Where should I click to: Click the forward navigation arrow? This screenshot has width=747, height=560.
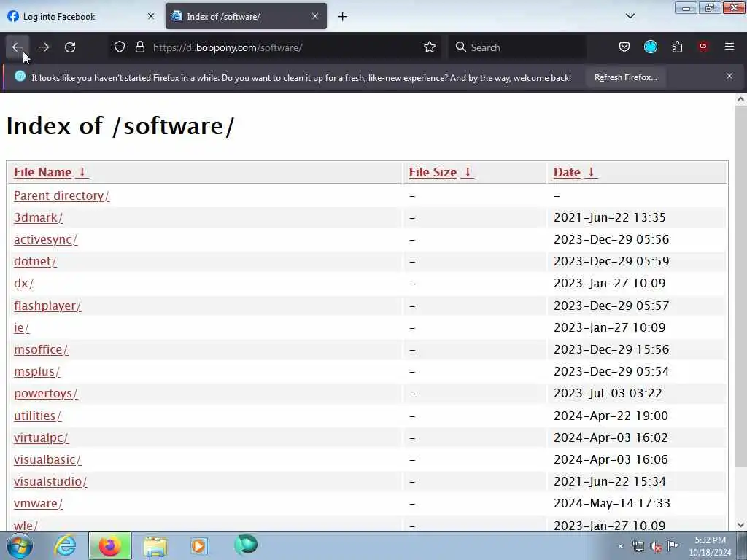point(44,47)
